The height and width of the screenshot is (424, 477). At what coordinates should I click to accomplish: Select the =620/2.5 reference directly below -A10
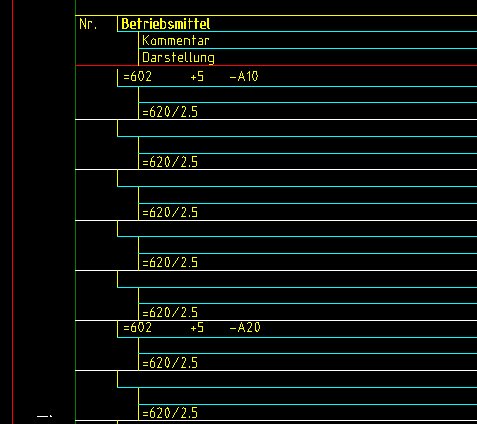point(170,112)
